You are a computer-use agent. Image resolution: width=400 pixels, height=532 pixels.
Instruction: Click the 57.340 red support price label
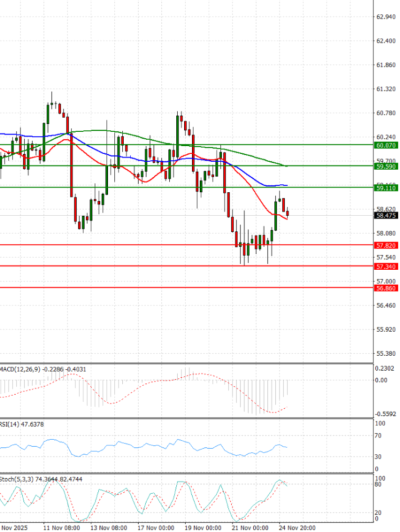(386, 267)
